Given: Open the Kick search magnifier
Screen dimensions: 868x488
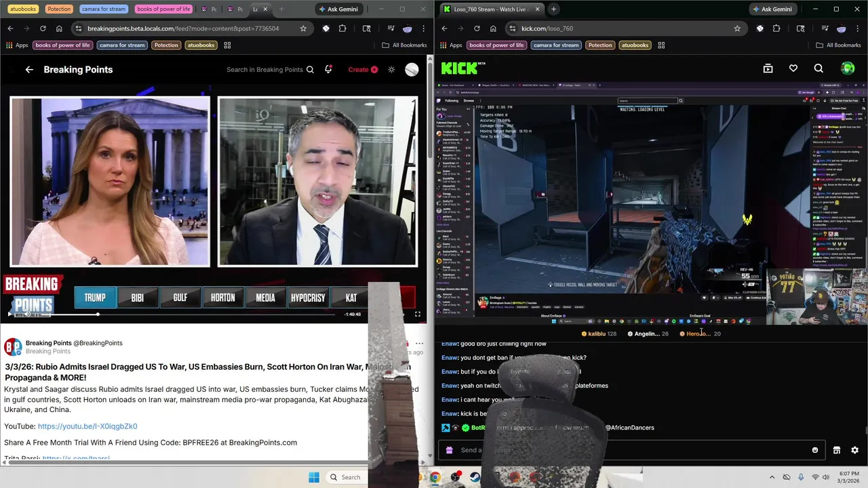Looking at the screenshot, I should [x=818, y=68].
